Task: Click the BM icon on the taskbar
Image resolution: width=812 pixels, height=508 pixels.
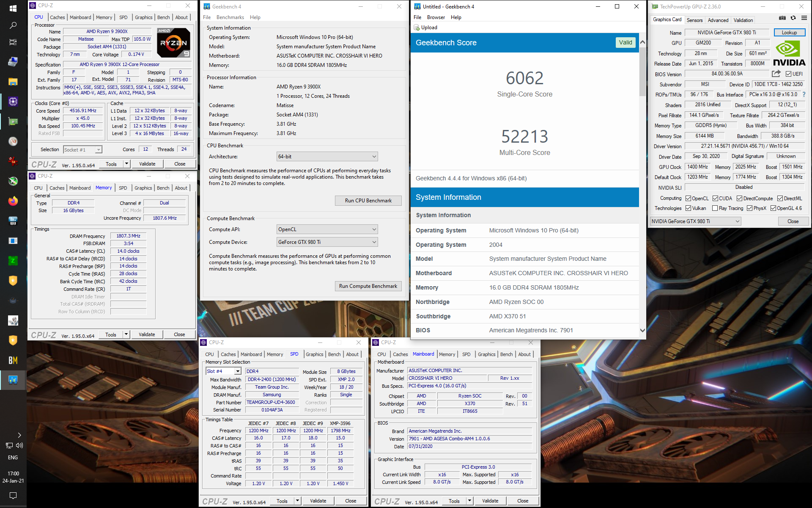Action: 13,360
